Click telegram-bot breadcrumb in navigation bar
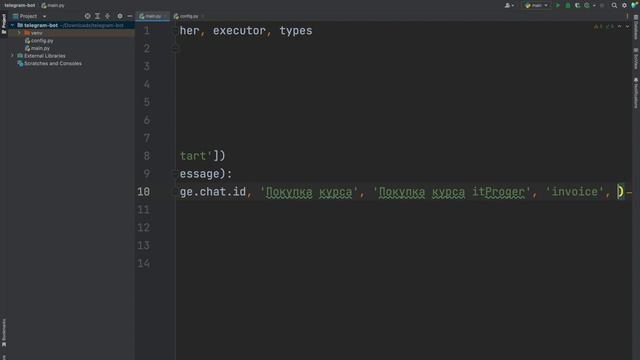The width and height of the screenshot is (640, 360). click(x=19, y=5)
